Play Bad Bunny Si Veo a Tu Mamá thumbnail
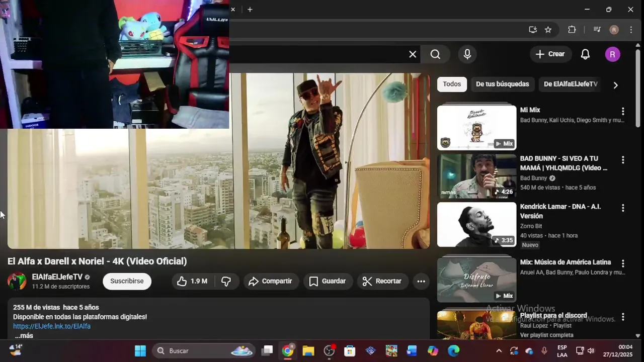Screen dimensions: 644x362 (476, 176)
